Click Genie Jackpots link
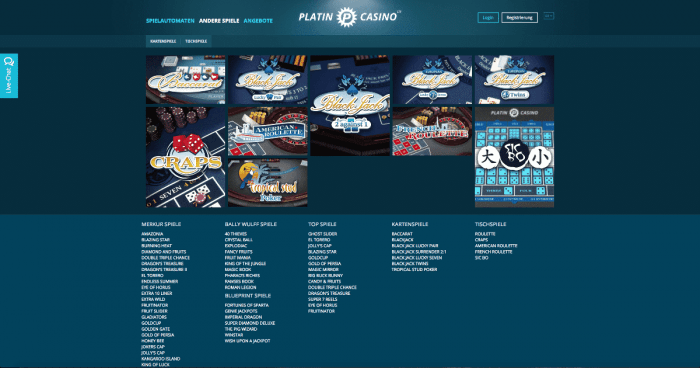Screen dimensions: 700x368 [x=241, y=311]
